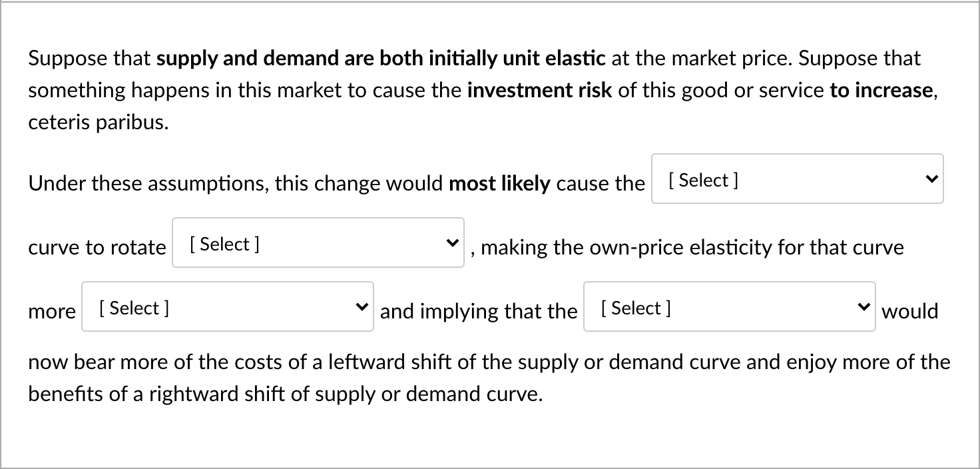Click the chevron on the Select box before "would"
The image size is (980, 469).
tap(864, 306)
